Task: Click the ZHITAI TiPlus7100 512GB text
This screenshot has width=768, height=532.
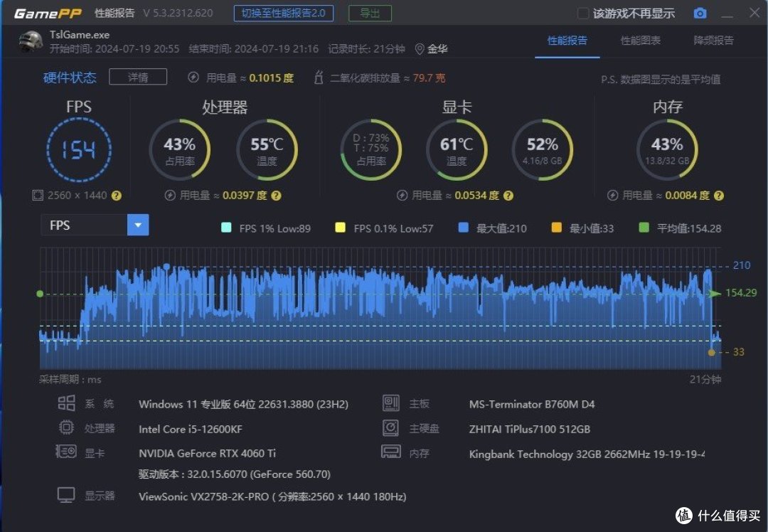Action: [530, 429]
